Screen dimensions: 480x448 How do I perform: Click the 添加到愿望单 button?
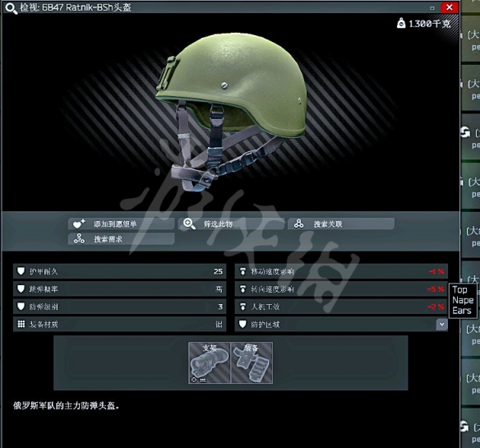(x=121, y=224)
